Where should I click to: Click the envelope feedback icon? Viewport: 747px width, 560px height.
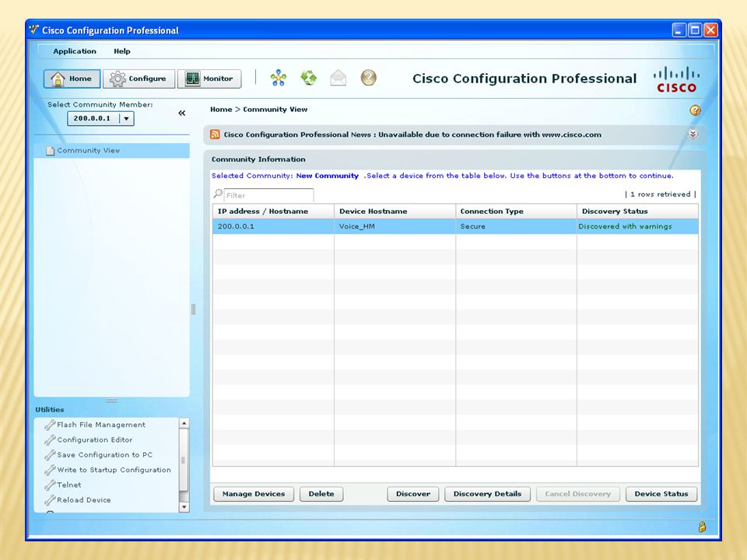[338, 78]
